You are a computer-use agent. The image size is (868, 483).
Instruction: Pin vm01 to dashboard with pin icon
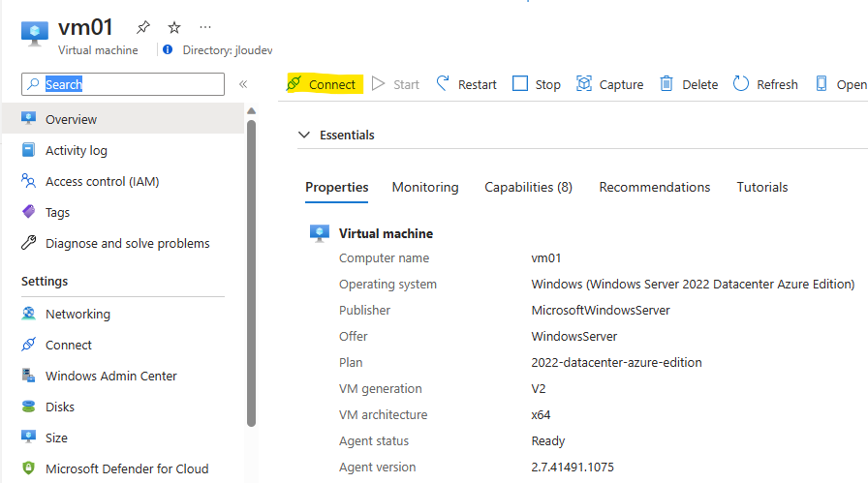(143, 27)
